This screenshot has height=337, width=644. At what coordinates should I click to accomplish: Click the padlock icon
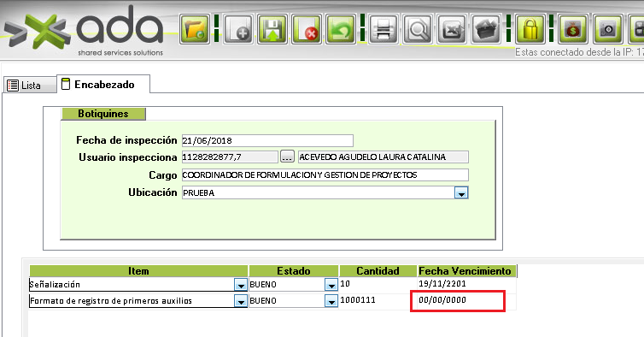530,29
